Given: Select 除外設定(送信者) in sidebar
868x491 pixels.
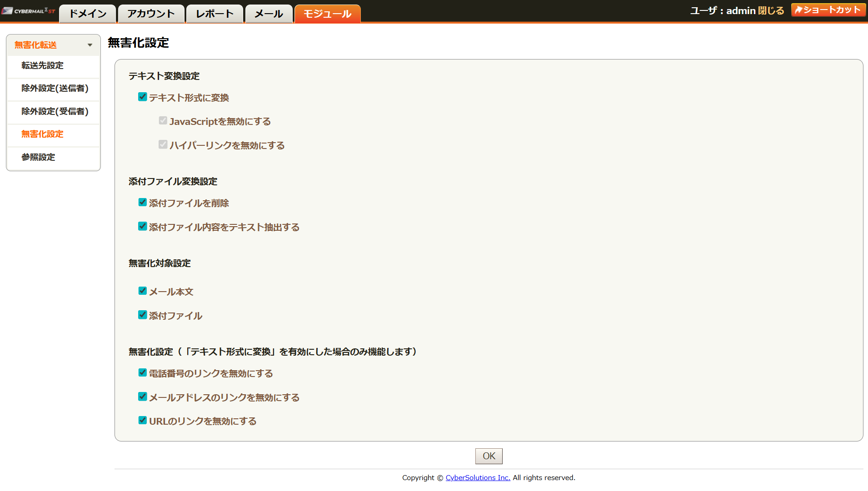Looking at the screenshot, I should click(55, 88).
